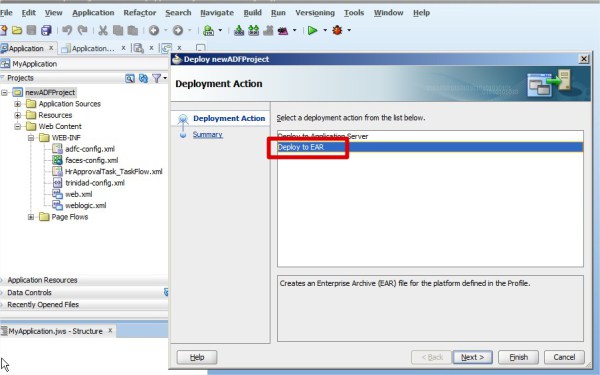Click the Projects panel filter funnel icon
This screenshot has height=375, width=600.
coord(156,78)
